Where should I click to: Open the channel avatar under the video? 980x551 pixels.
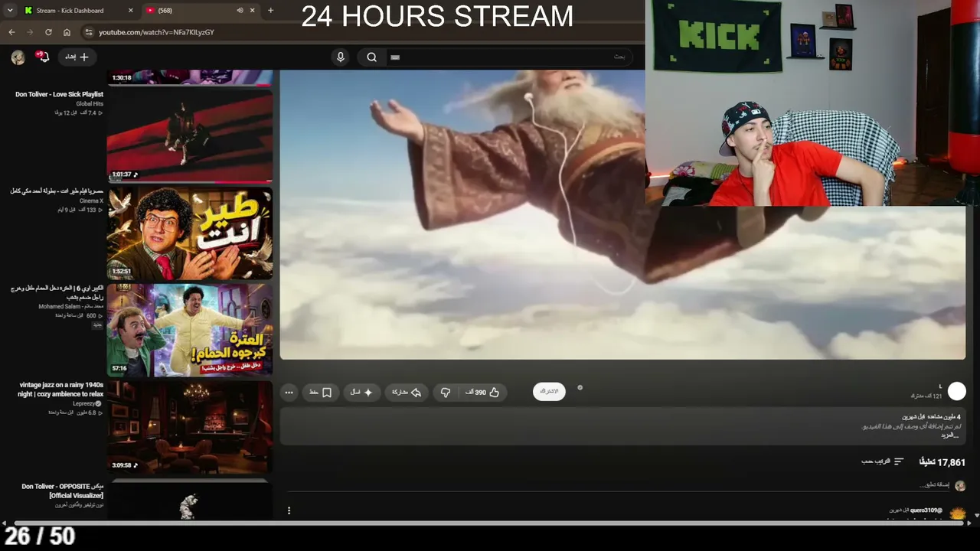coord(956,392)
